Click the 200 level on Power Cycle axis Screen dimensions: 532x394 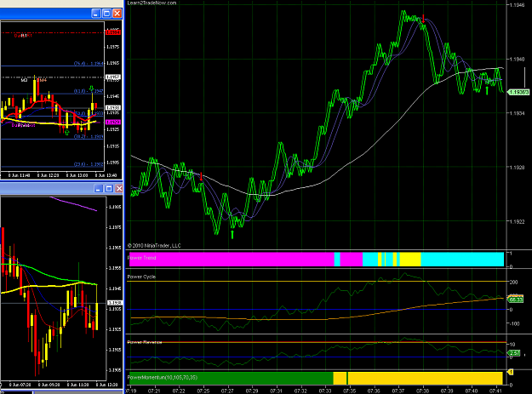click(x=513, y=282)
